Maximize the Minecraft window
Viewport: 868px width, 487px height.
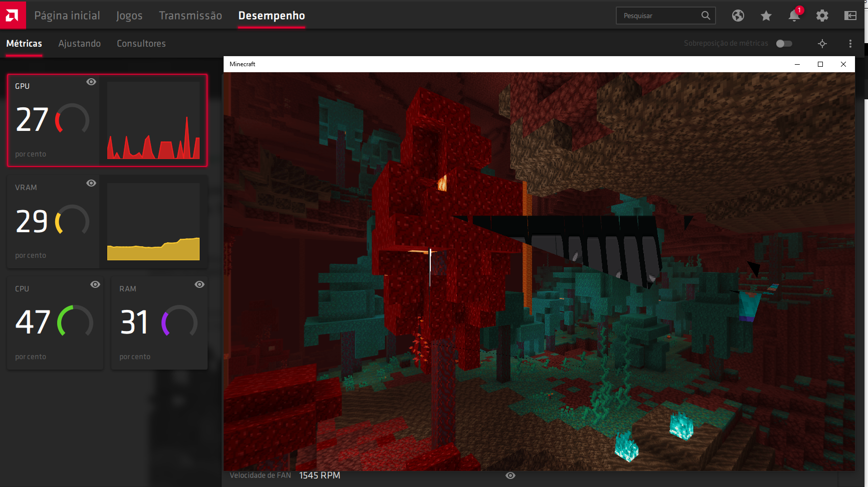820,64
